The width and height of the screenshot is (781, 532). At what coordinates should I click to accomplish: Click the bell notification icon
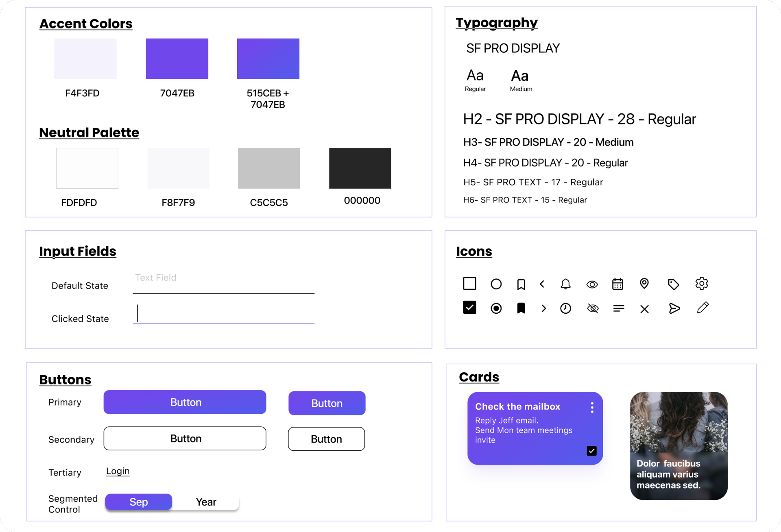565,284
